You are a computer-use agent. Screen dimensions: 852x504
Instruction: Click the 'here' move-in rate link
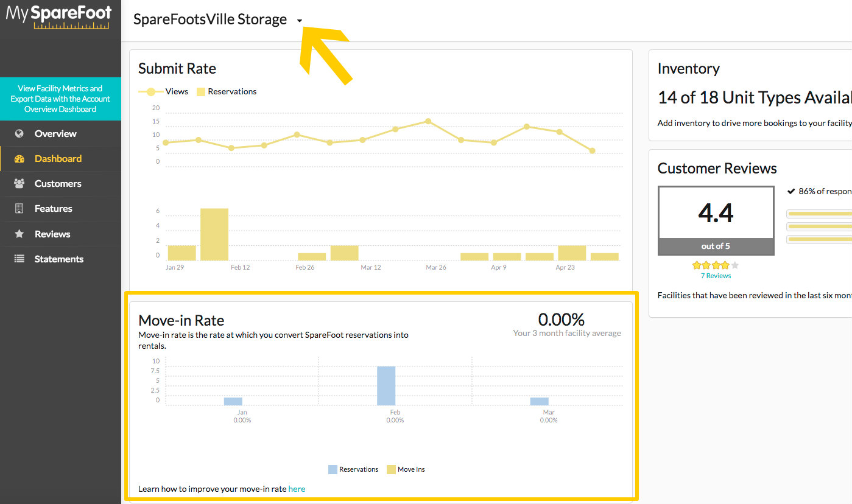click(x=297, y=489)
